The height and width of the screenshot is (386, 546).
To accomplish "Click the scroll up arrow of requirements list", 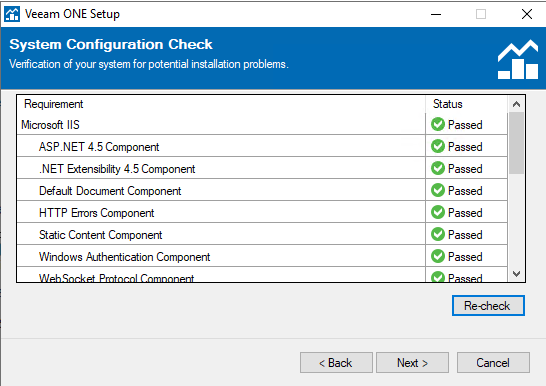I will click(516, 104).
